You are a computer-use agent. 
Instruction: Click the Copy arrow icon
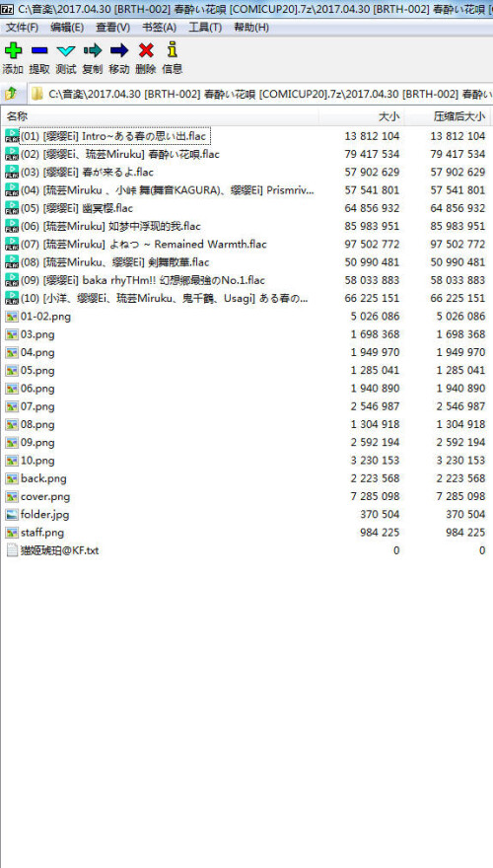[93, 51]
